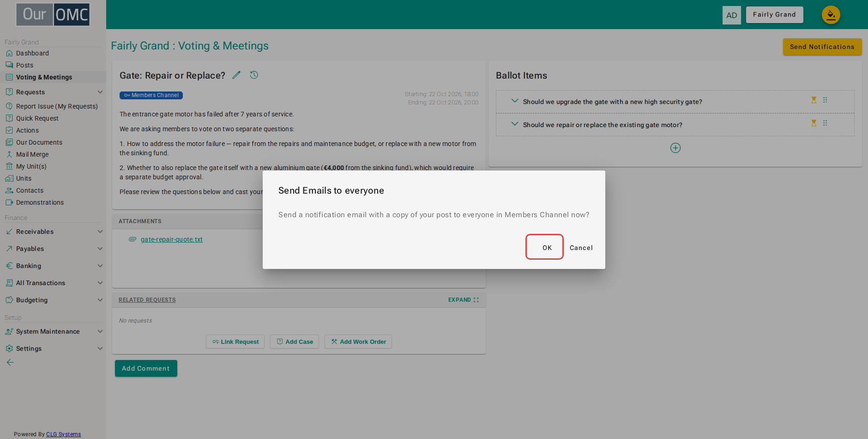
Task: Open history clock icon beside poll title
Action: [x=254, y=75]
